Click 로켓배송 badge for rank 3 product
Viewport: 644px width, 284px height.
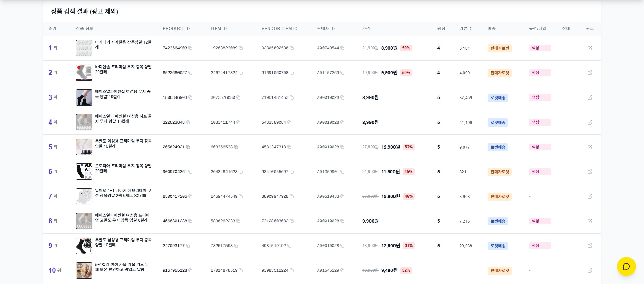[x=498, y=98]
